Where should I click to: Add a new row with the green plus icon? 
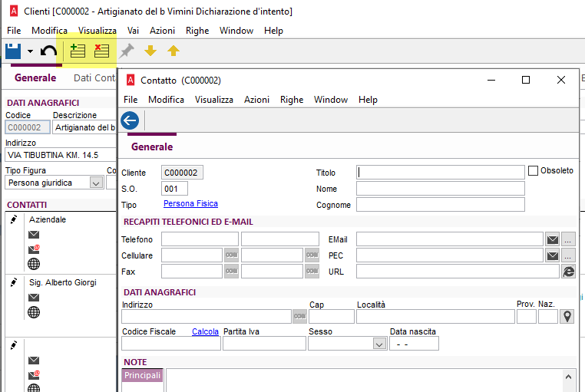(78, 51)
